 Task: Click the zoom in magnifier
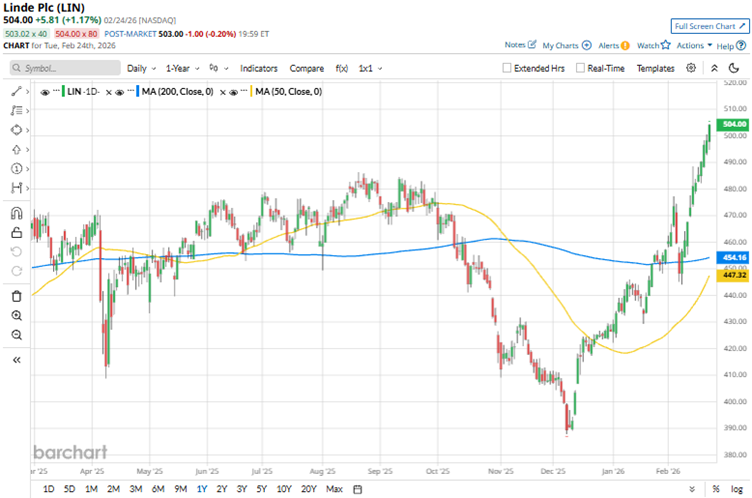coord(16,316)
